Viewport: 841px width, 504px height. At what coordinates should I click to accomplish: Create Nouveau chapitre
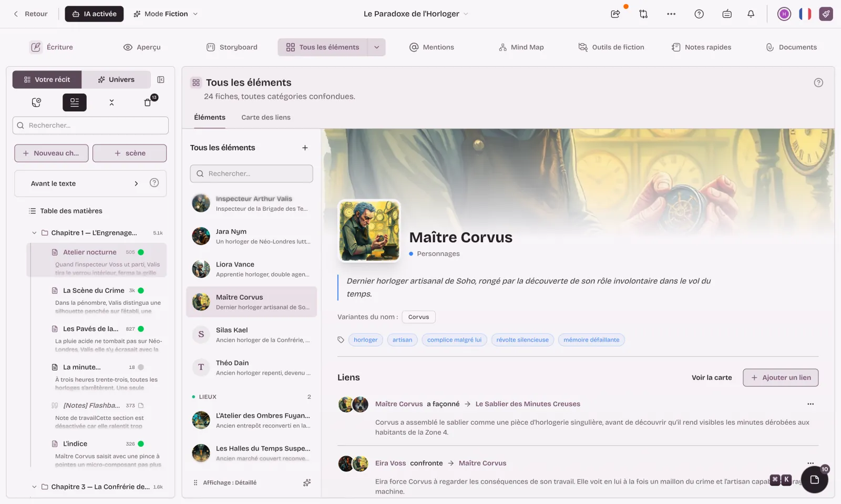(52, 153)
